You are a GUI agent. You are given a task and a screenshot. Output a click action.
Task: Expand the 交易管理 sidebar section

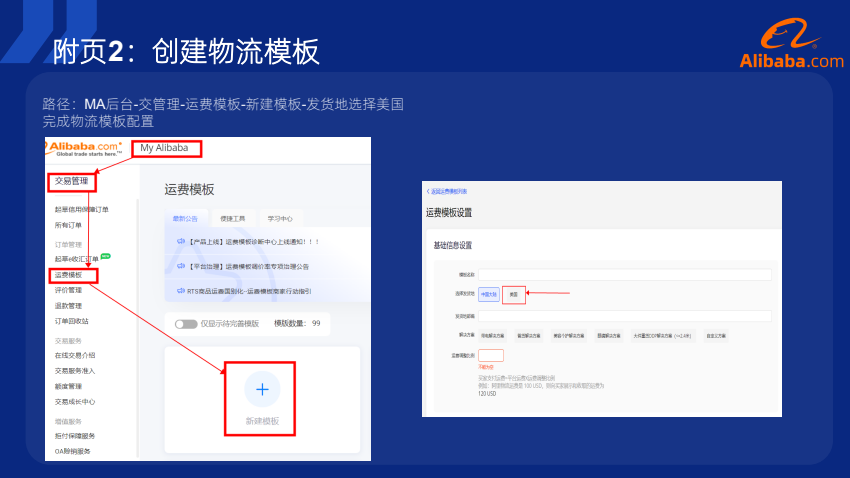coord(72,181)
